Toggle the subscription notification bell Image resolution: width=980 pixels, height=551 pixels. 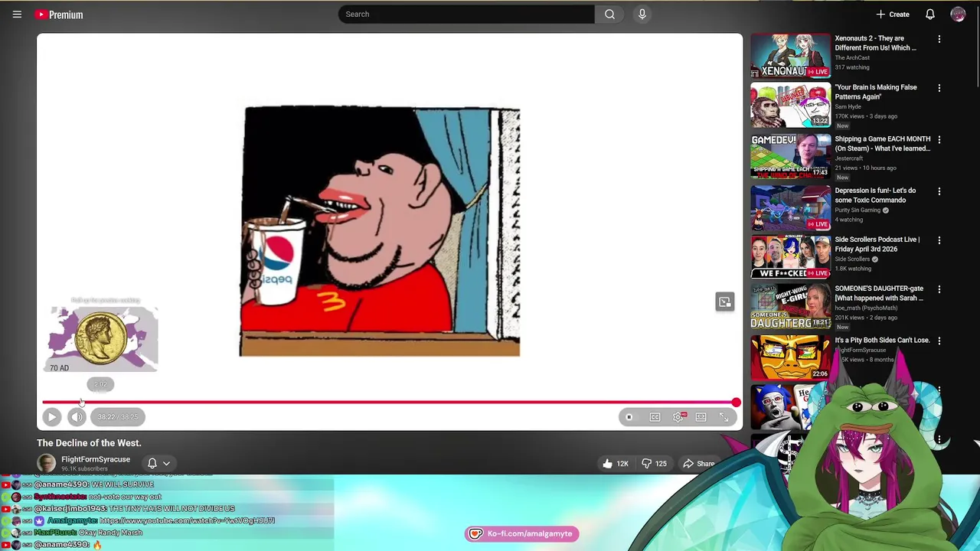[x=152, y=463]
